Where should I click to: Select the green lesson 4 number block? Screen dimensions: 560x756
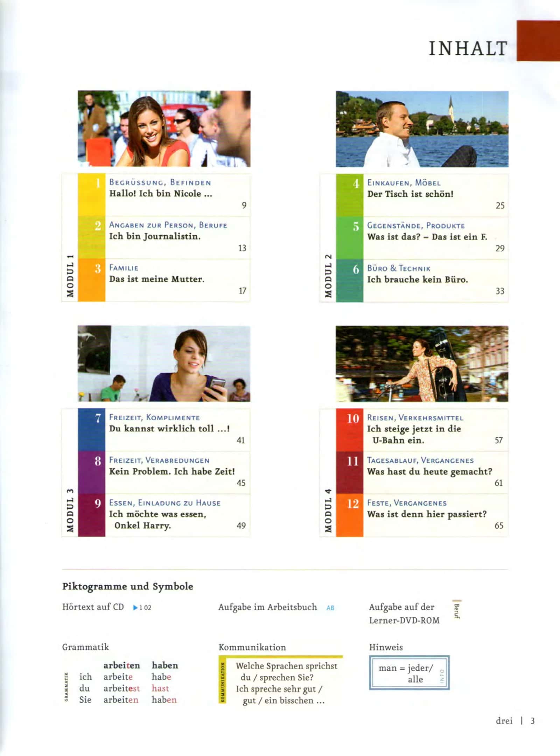(350, 195)
